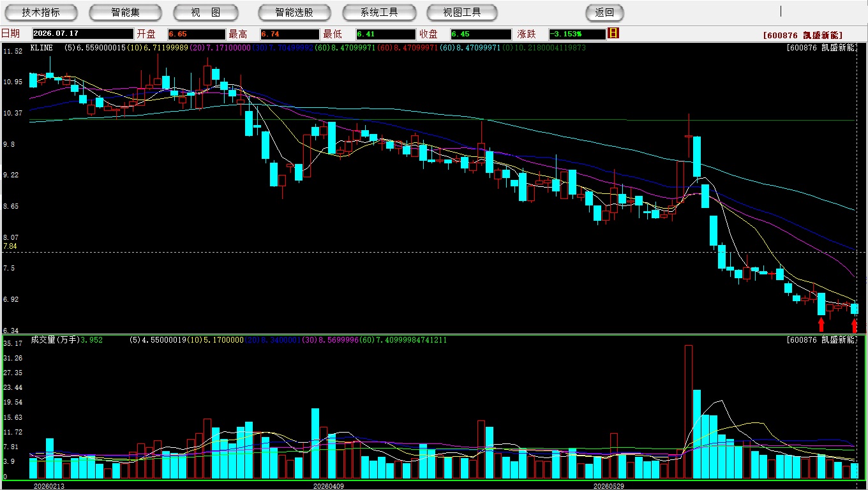The width and height of the screenshot is (868, 490).
Task: Click the 20260409 date label
Action: coord(329,486)
